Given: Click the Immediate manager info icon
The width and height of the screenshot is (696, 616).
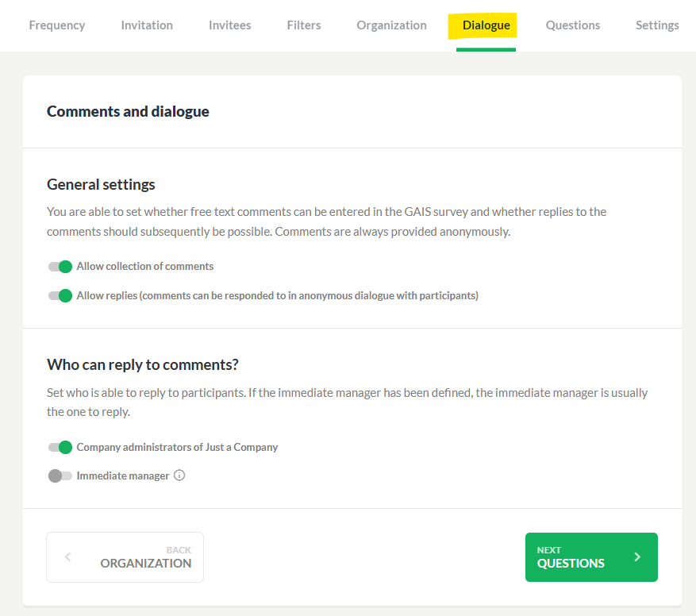Looking at the screenshot, I should tap(179, 475).
